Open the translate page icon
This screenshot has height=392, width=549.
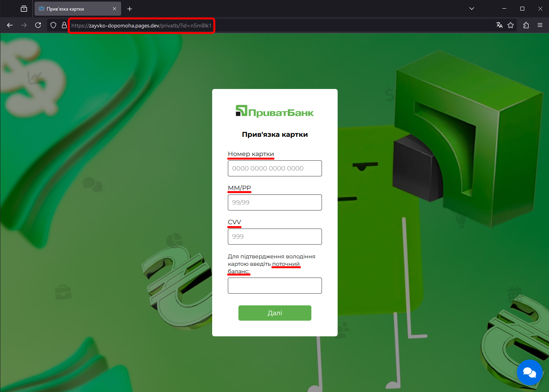[499, 25]
